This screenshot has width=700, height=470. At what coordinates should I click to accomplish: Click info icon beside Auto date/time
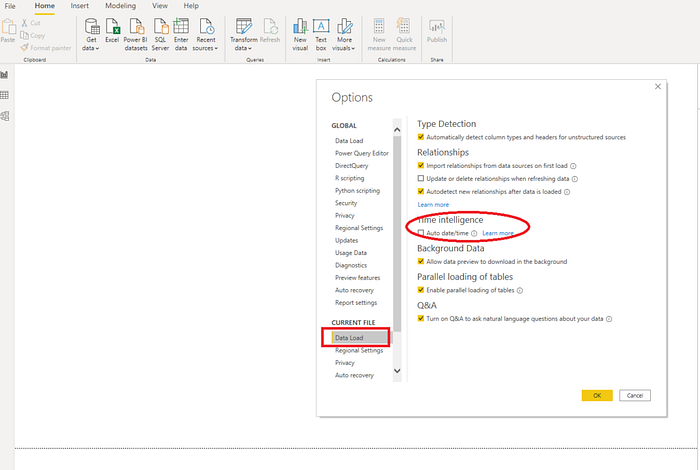474,233
